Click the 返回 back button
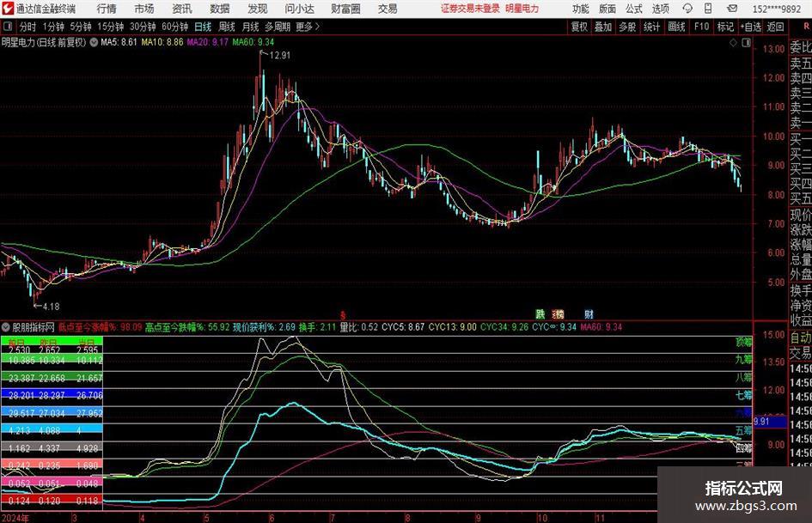This screenshot has width=812, height=523. [x=775, y=27]
